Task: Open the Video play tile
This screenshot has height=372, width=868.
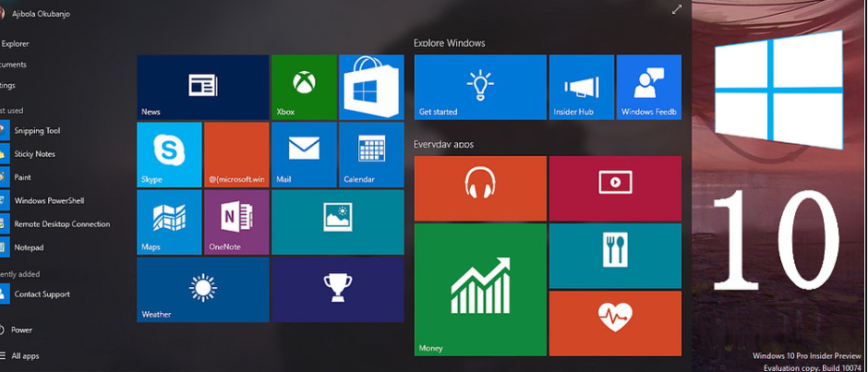Action: click(x=615, y=188)
